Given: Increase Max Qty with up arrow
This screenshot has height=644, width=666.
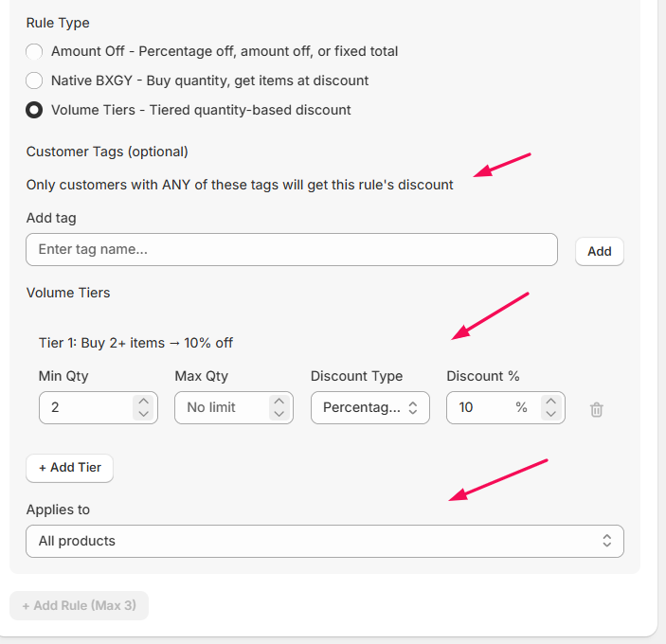Looking at the screenshot, I should (x=279, y=402).
